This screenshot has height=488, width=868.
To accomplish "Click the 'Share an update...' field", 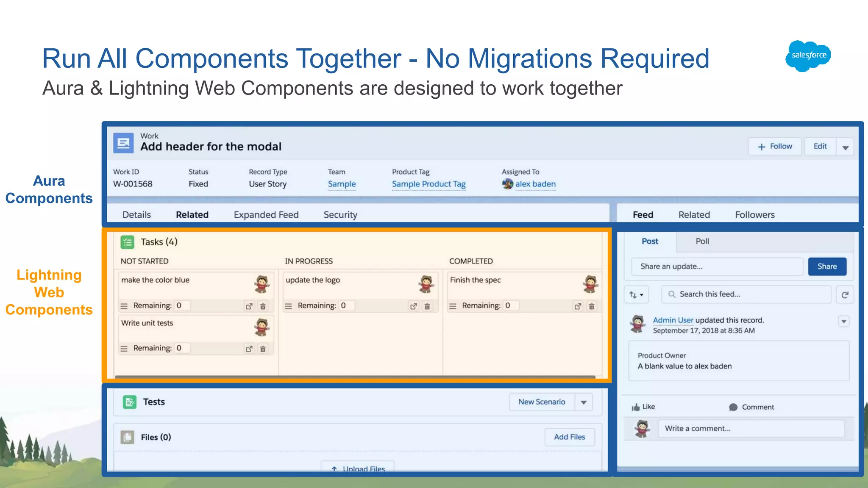I will [717, 266].
